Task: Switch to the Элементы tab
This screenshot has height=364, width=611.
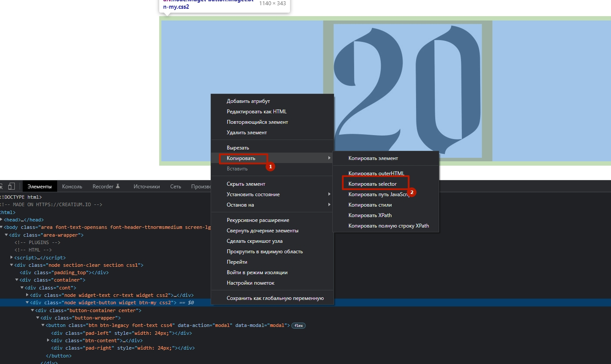Action: point(40,187)
